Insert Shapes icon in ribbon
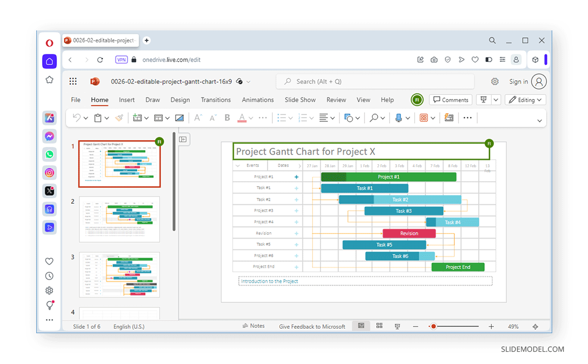The height and width of the screenshot is (364, 588). coord(349,118)
